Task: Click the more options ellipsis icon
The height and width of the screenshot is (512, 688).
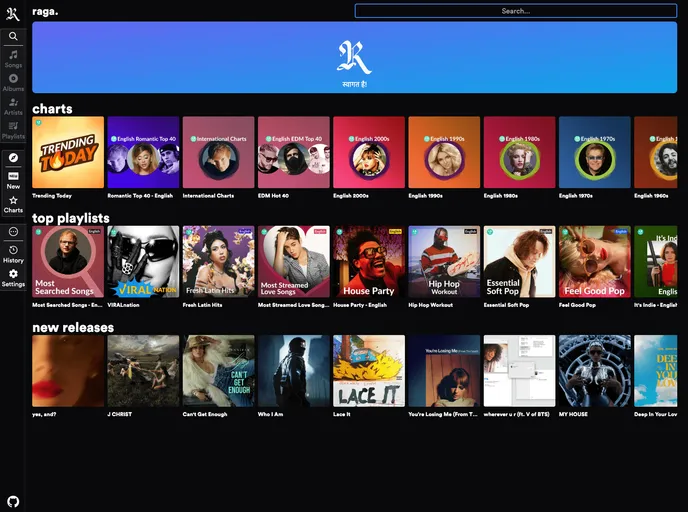Action: pos(13,232)
